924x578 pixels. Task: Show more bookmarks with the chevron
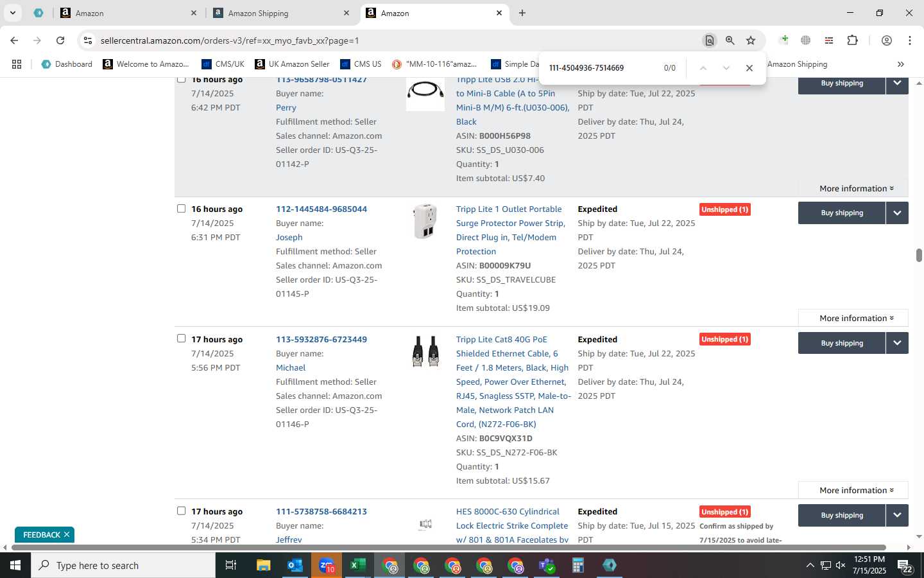[x=901, y=64]
